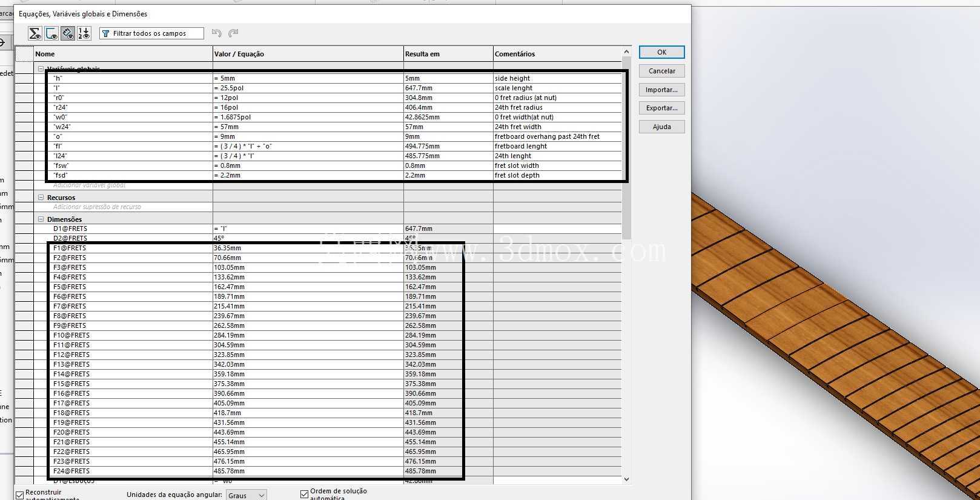Click the Valor / Equação column header
The height and width of the screenshot is (500, 980).
tap(308, 54)
